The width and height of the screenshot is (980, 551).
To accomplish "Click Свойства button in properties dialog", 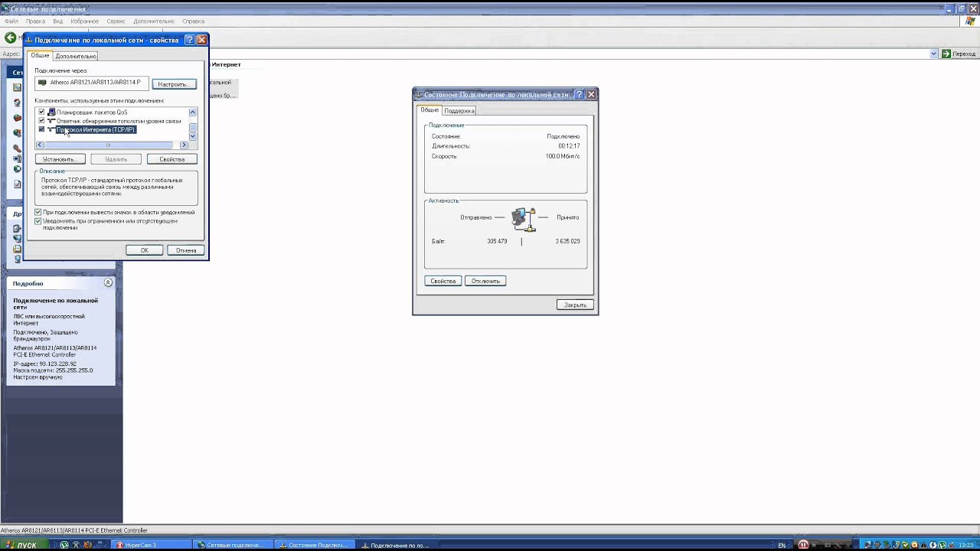I will click(171, 159).
